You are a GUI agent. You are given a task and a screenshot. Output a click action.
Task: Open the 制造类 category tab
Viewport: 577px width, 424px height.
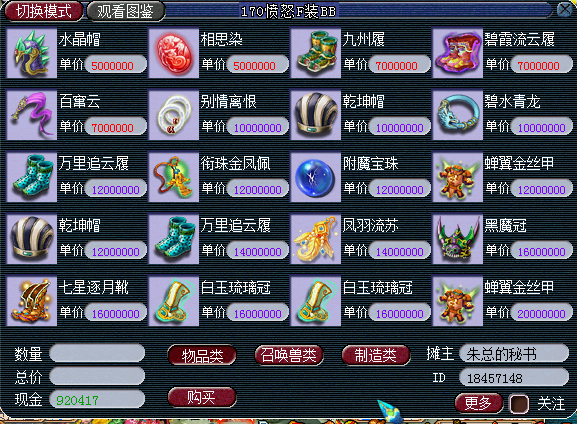coord(376,355)
